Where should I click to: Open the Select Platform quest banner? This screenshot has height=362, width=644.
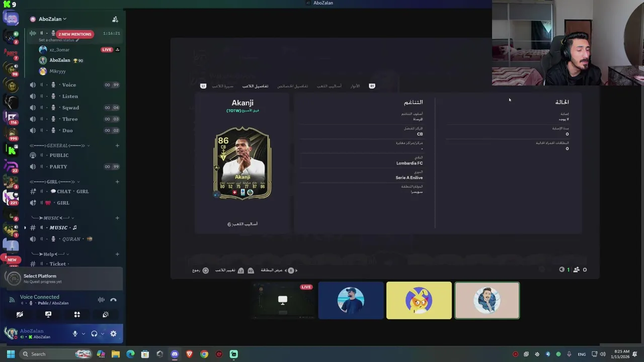(62, 278)
